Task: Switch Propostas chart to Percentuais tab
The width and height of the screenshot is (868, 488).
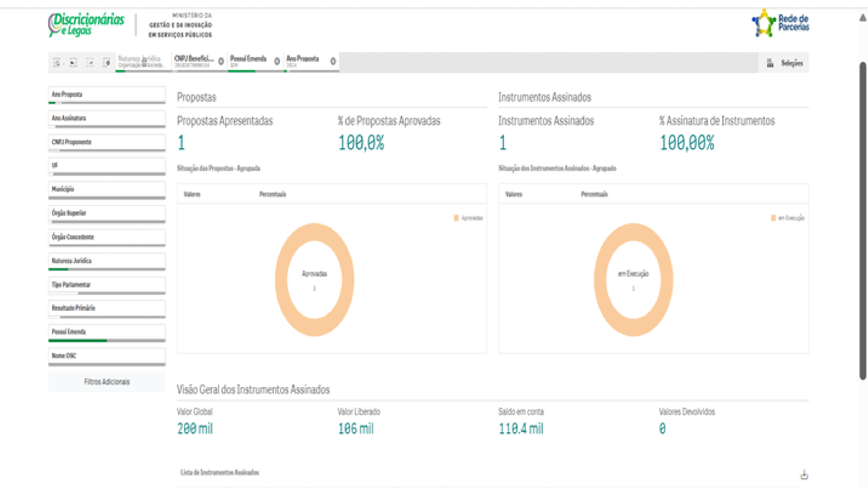Action: (x=272, y=194)
